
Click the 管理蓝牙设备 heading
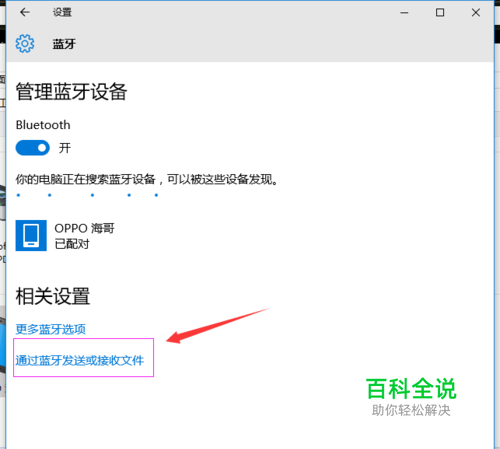click(x=71, y=92)
